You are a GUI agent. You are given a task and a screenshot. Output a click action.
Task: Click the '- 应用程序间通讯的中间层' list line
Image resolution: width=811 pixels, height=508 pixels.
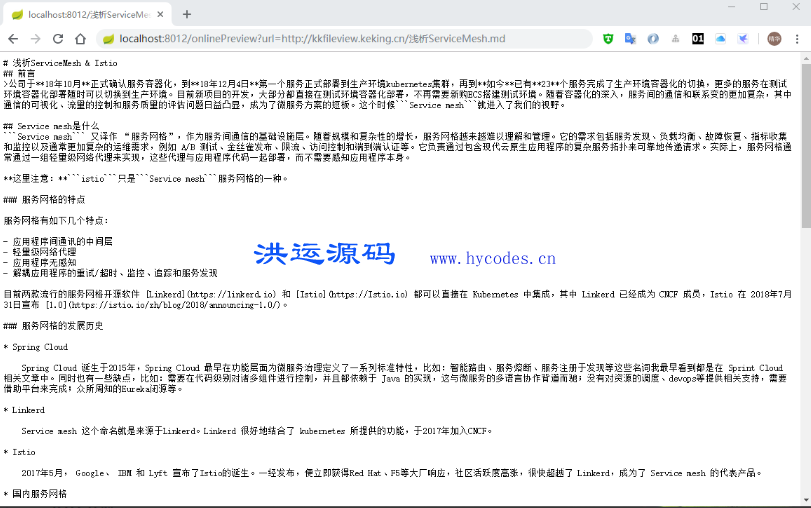[x=58, y=242]
